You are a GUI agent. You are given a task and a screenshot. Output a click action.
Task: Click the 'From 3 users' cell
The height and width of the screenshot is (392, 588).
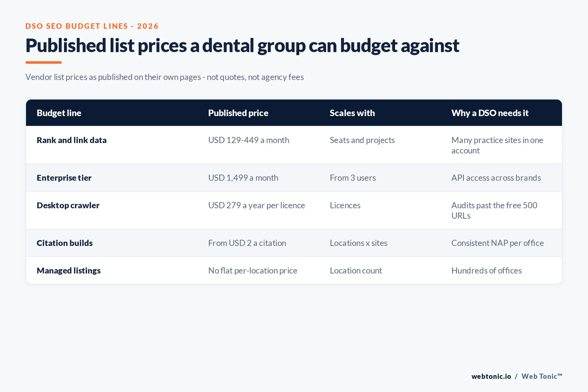point(353,178)
